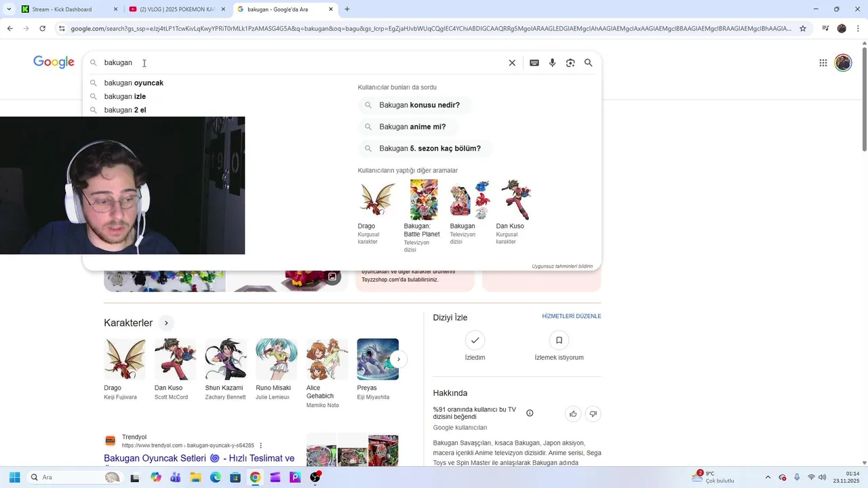Toggle İzlemek istiyorum bookmark button

(x=559, y=340)
